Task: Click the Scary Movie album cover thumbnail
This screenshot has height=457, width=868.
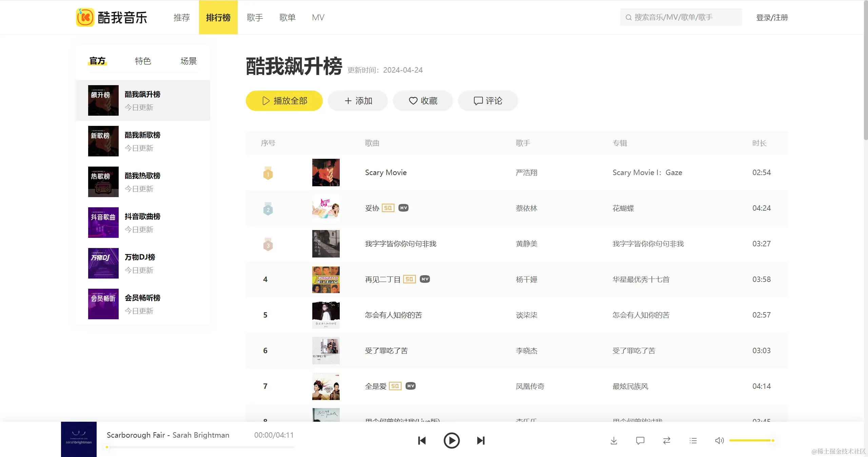Action: (x=326, y=172)
